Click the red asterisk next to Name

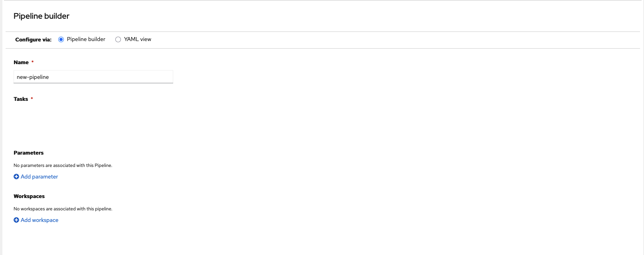click(32, 62)
